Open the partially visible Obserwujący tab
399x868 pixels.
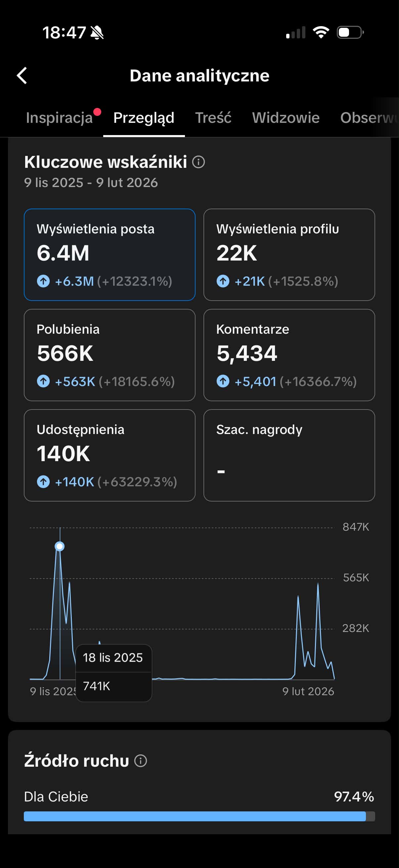(369, 118)
